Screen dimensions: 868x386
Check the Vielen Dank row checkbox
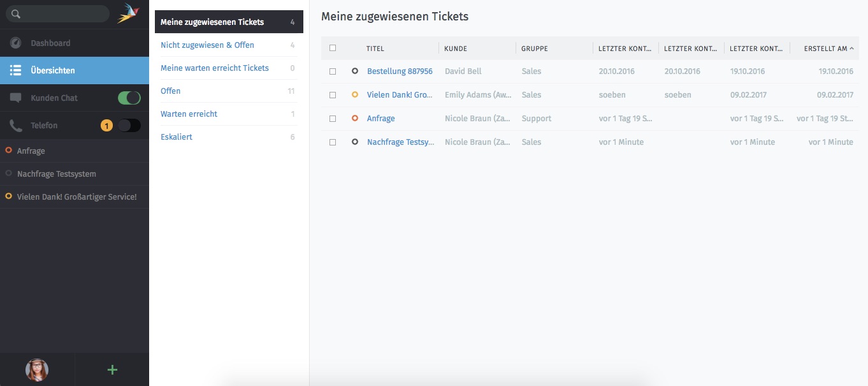333,95
